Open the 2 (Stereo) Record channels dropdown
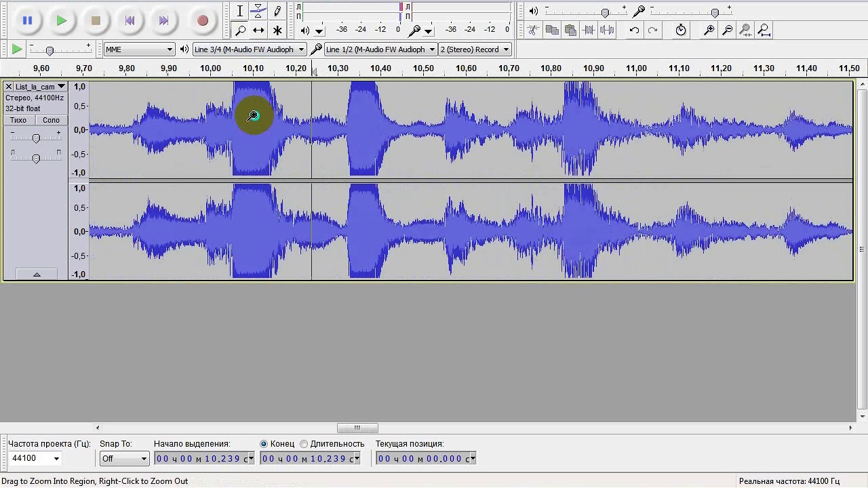The image size is (868, 488). [x=475, y=49]
